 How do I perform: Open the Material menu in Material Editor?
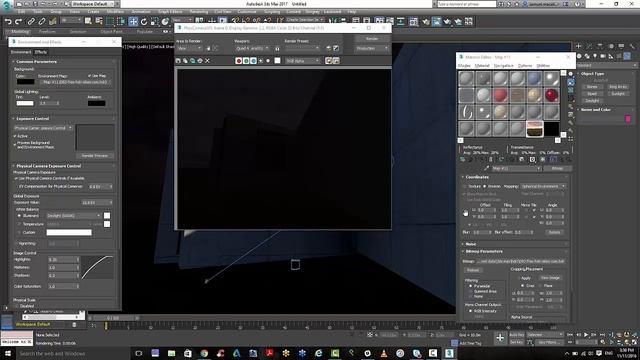tap(482, 66)
